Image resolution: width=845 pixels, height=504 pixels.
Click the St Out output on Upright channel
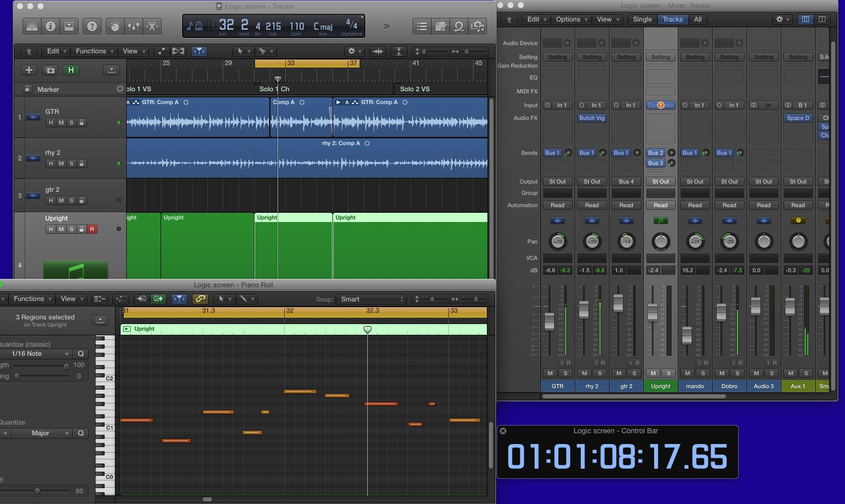point(660,182)
